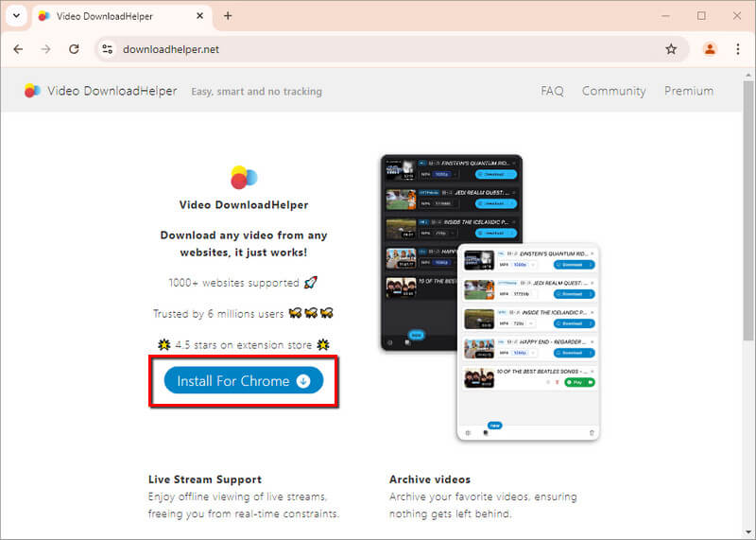Image resolution: width=756 pixels, height=540 pixels.
Task: Click the scrollbar down arrow
Action: tap(748, 532)
